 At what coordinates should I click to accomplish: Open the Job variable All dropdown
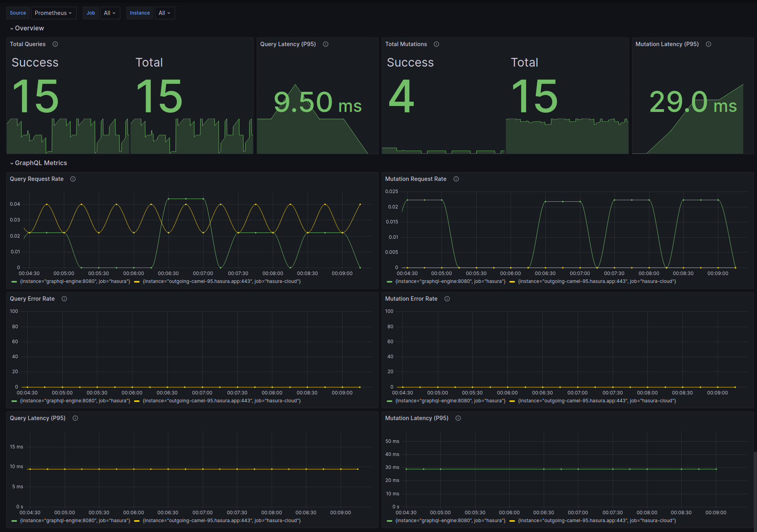point(110,13)
